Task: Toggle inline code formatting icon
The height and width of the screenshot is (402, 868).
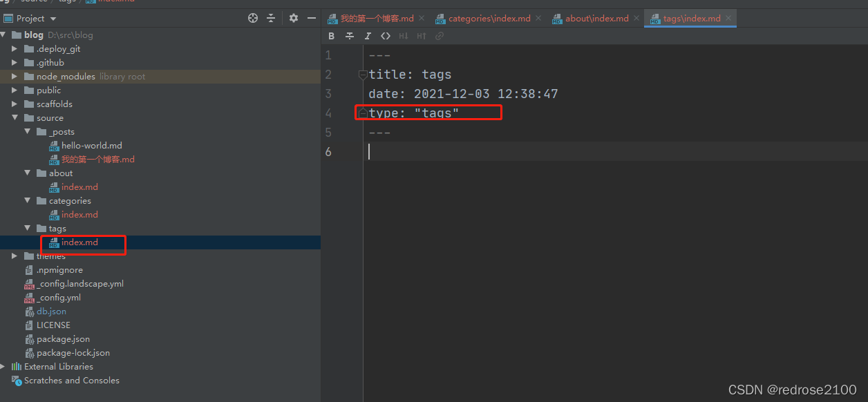Action: (386, 36)
